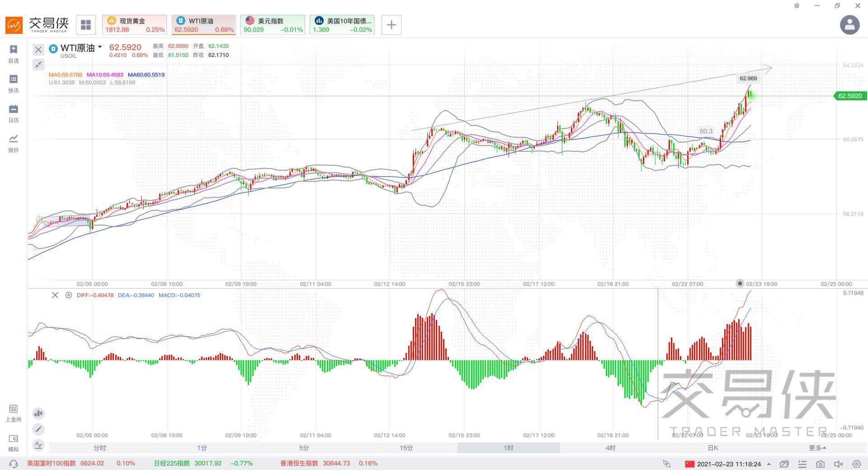This screenshot has width=868, height=470.
Task: Click the MA5:59.5786 indicator label
Action: click(x=66, y=75)
